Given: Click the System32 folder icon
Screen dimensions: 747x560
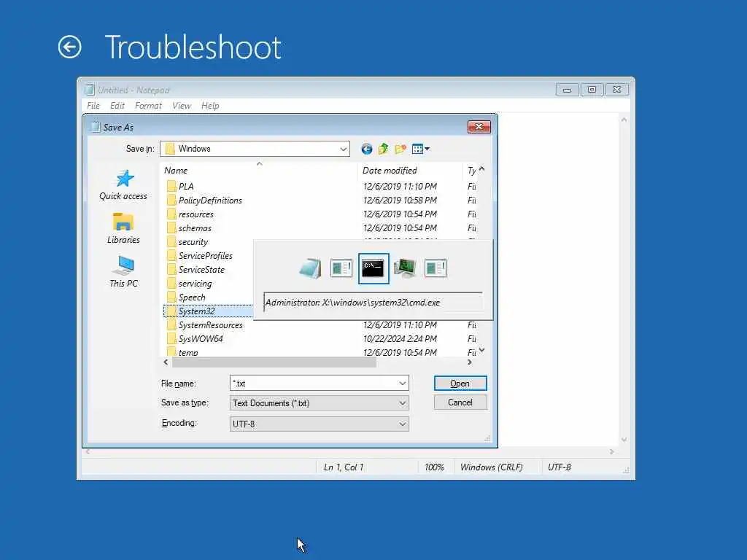Looking at the screenshot, I should click(171, 311).
